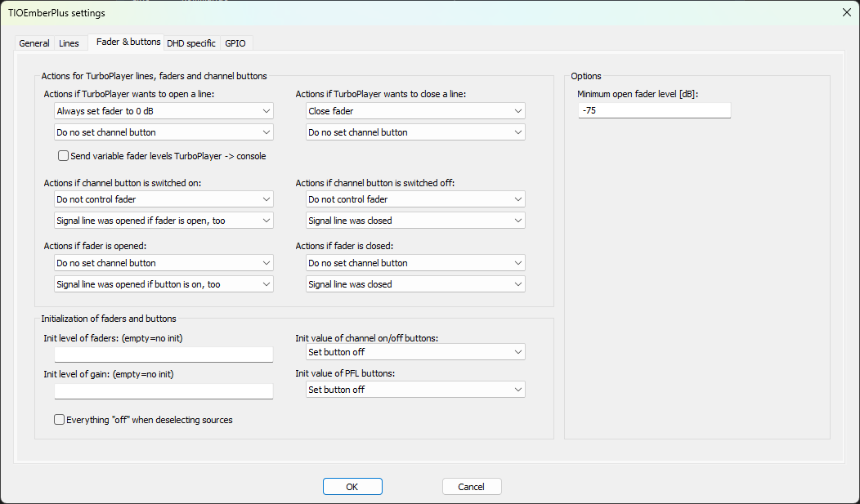Click the Cancel button
This screenshot has width=860, height=504.
click(472, 487)
